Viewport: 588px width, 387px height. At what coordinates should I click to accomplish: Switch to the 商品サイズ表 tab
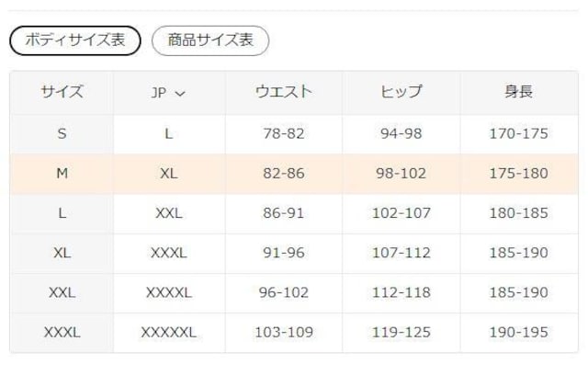210,40
